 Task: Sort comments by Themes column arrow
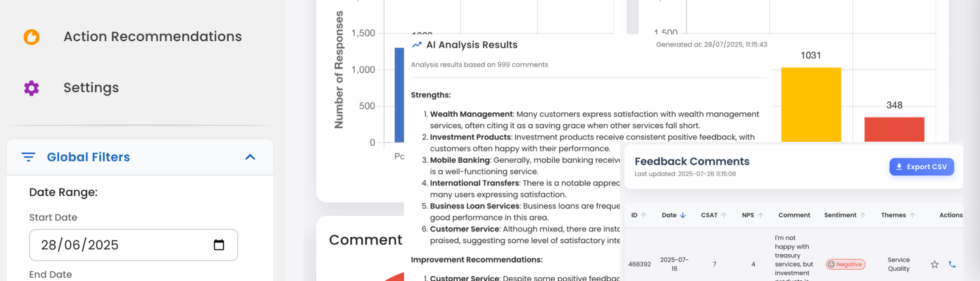[912, 215]
